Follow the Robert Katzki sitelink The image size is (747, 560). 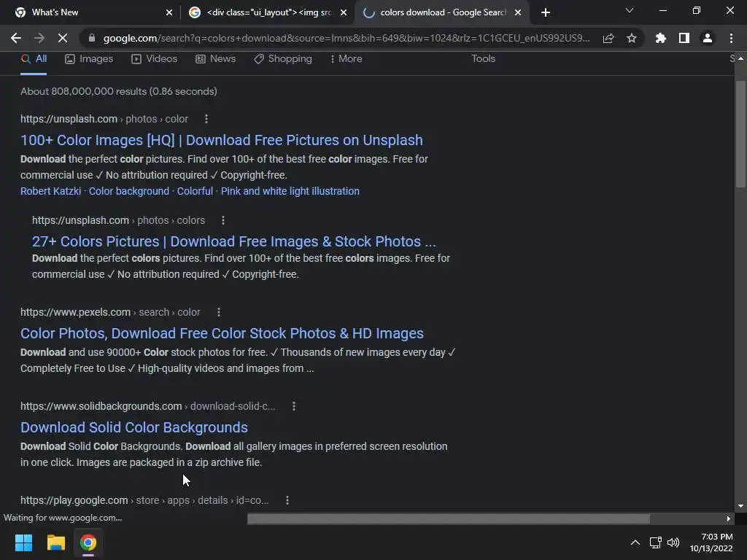(x=50, y=192)
